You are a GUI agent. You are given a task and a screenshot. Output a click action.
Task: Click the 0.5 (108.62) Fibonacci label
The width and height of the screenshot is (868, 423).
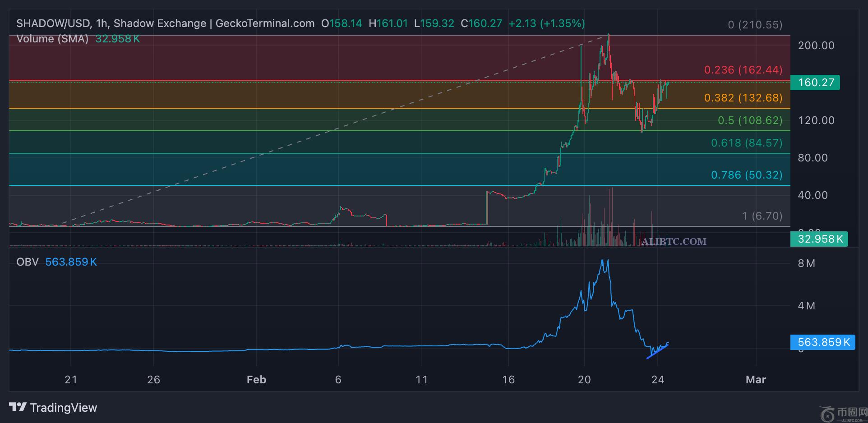tap(750, 120)
